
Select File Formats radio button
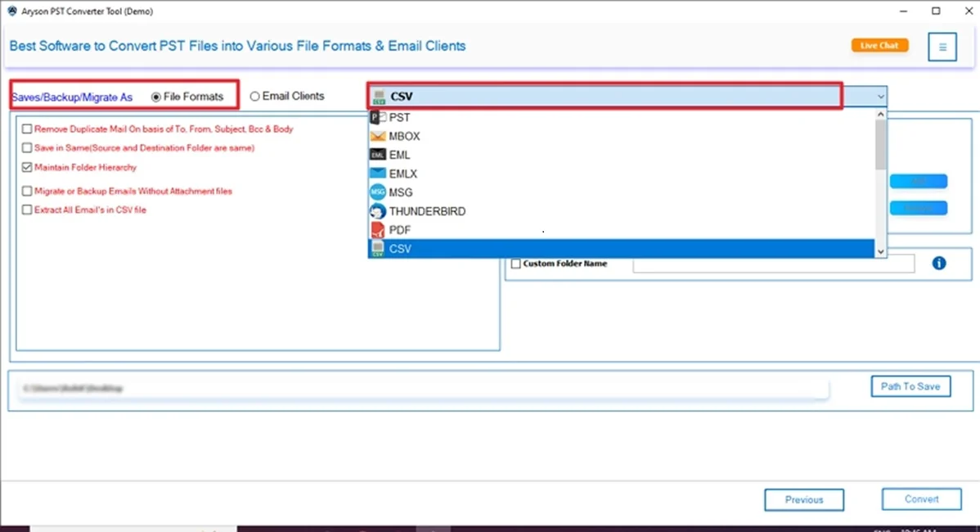155,97
